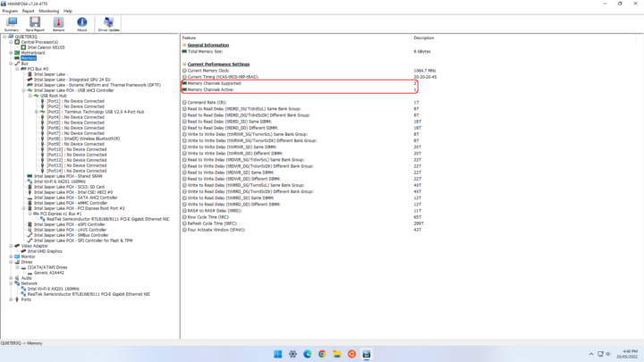This screenshot has height=362, width=644.
Task: Collapse the Video Adapter node
Action: (x=11, y=246)
